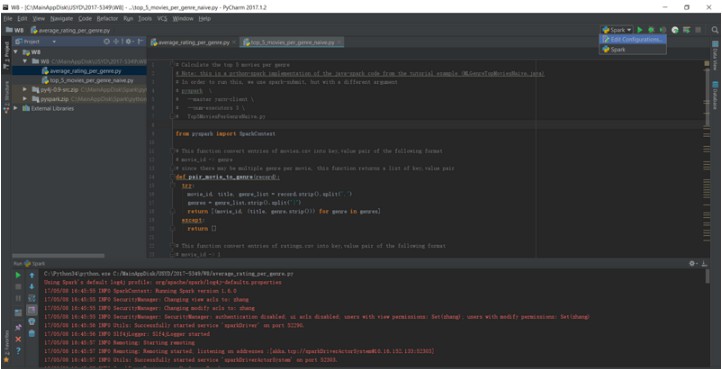Image resolution: width=722 pixels, height=369 pixels.
Task: Click Run panel hide download-arrow icon
Action: (x=705, y=264)
